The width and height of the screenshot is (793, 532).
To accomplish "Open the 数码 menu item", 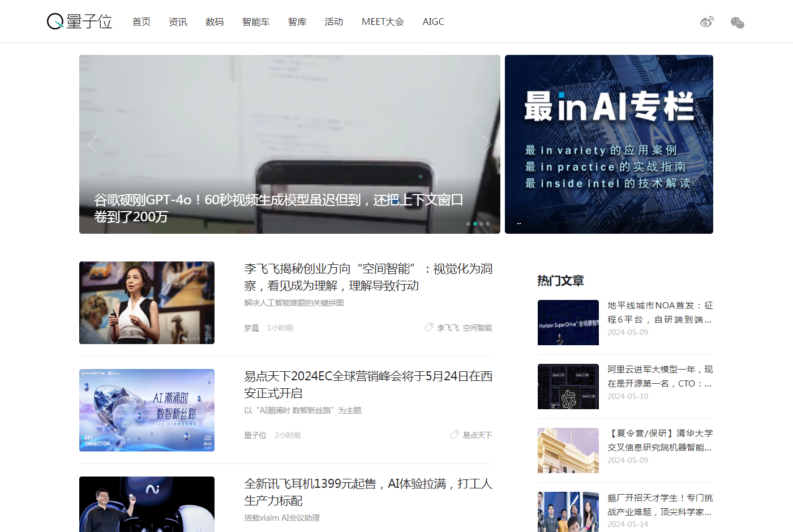I will (215, 22).
